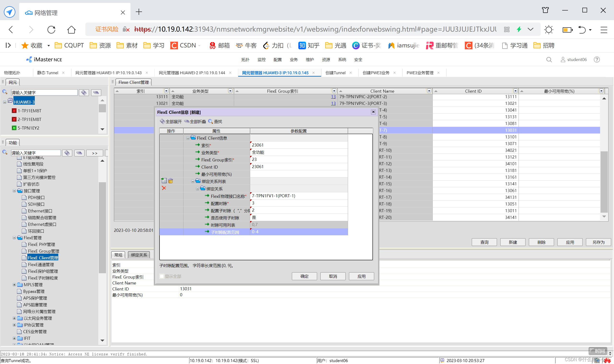Open the 配置 menu

click(277, 60)
